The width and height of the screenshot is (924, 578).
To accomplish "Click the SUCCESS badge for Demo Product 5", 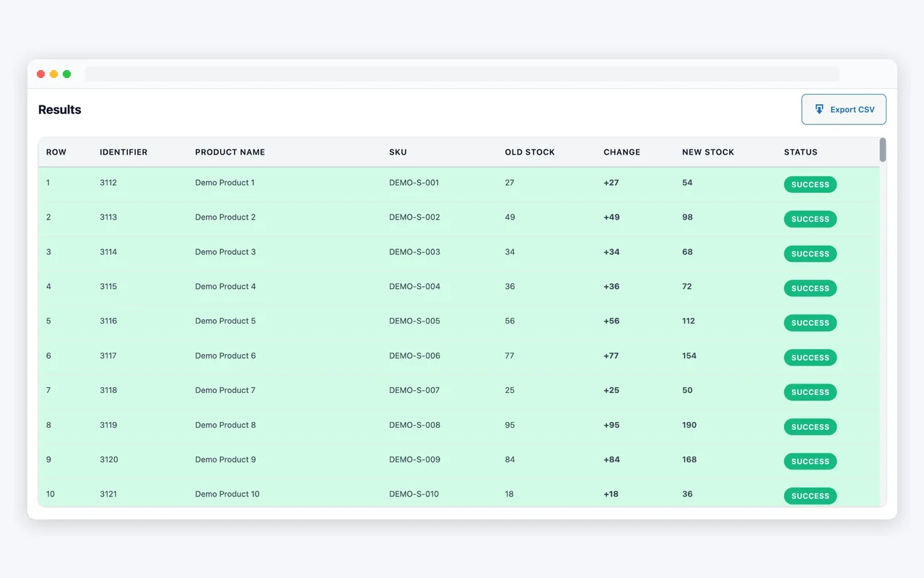I will (x=810, y=323).
